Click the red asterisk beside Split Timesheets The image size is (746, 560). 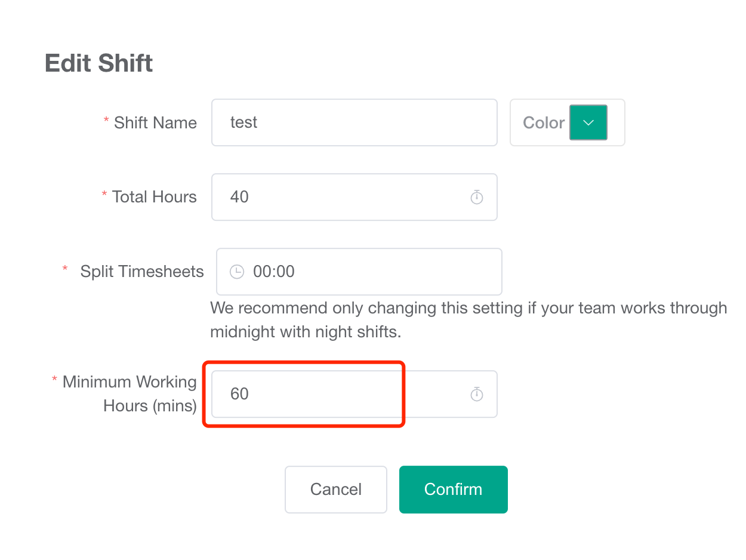pyautogui.click(x=65, y=270)
